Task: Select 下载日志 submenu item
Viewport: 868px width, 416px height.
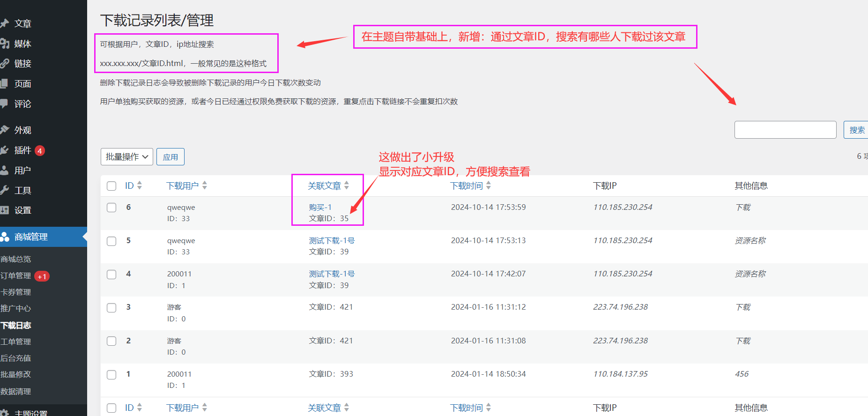Action: click(x=16, y=325)
